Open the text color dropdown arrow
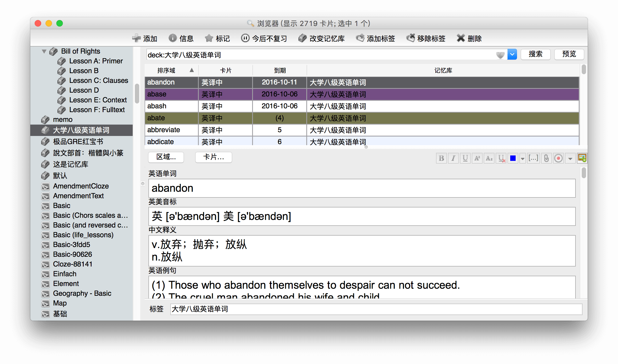This screenshot has height=364, width=618. 523,159
